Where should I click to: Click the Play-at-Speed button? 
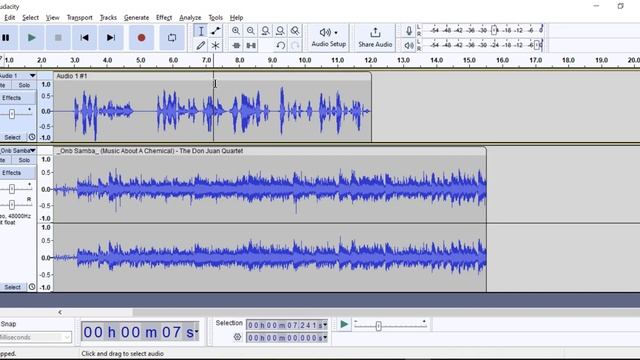(x=344, y=324)
